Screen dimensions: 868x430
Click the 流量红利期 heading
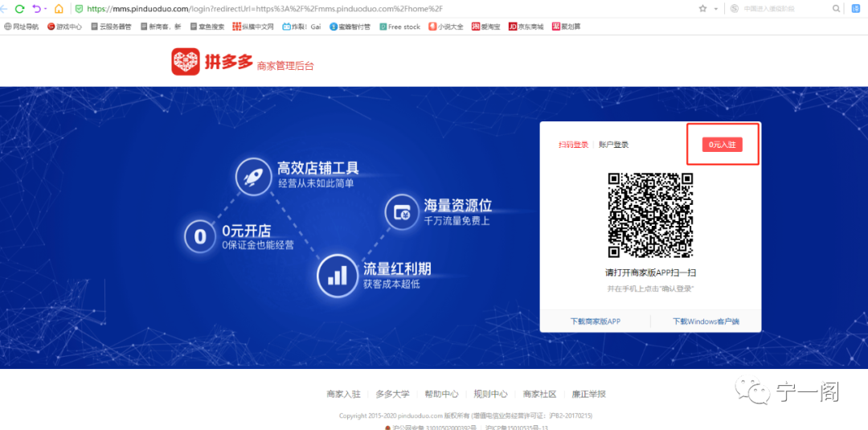coord(397,269)
